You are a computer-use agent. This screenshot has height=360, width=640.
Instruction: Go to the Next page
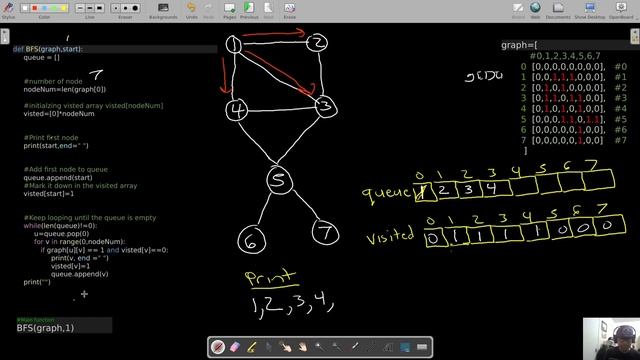tap(268, 10)
